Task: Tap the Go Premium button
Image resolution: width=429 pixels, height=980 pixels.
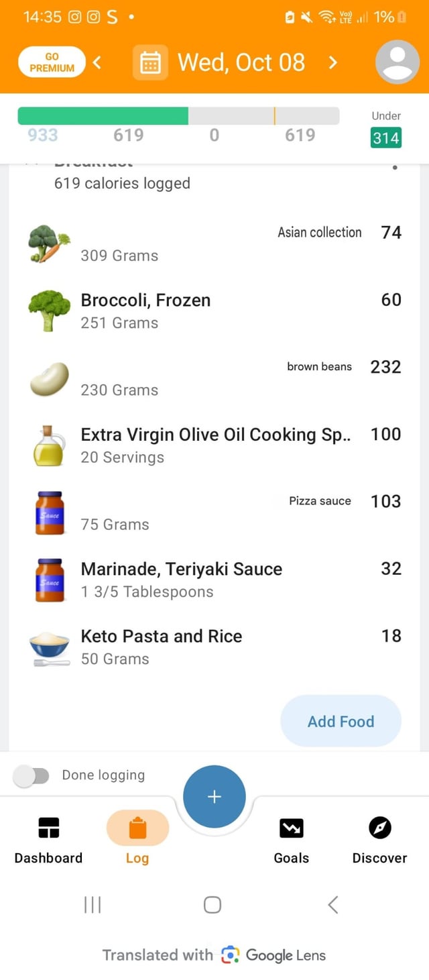Action: click(x=52, y=63)
